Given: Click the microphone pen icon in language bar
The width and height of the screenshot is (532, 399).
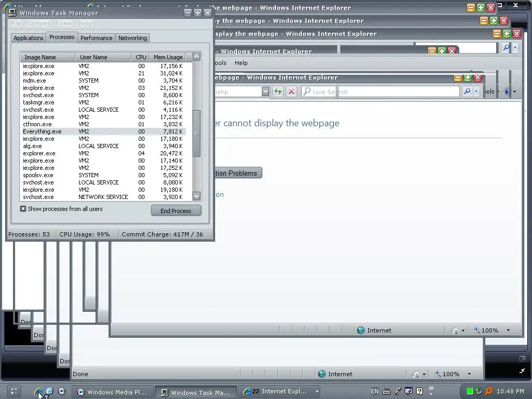Looking at the screenshot, I should tap(397, 392).
